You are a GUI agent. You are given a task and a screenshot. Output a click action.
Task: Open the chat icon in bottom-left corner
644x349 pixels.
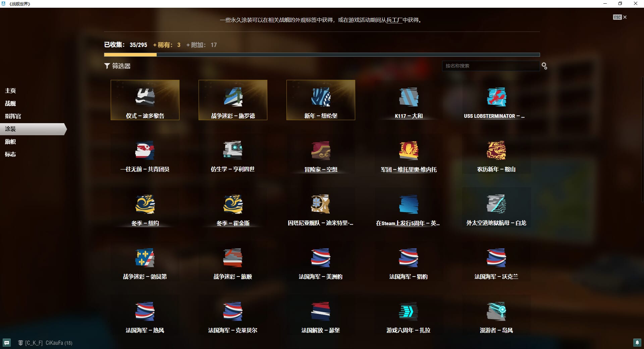click(7, 343)
